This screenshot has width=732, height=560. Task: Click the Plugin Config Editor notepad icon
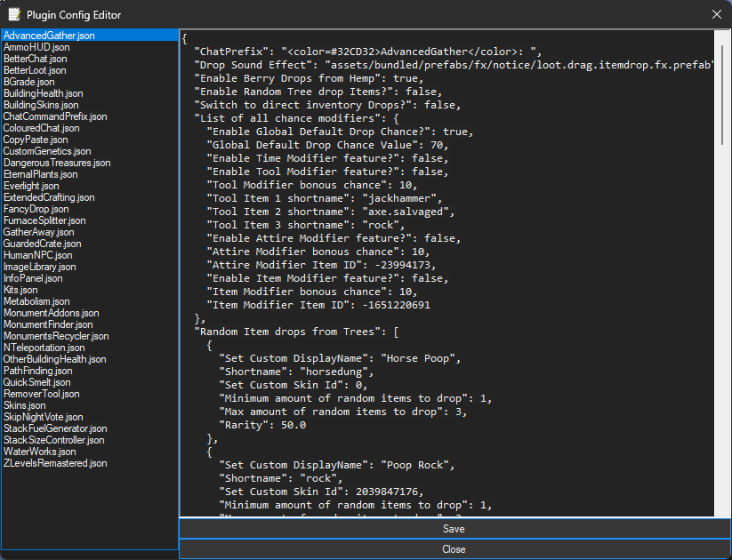14,14
